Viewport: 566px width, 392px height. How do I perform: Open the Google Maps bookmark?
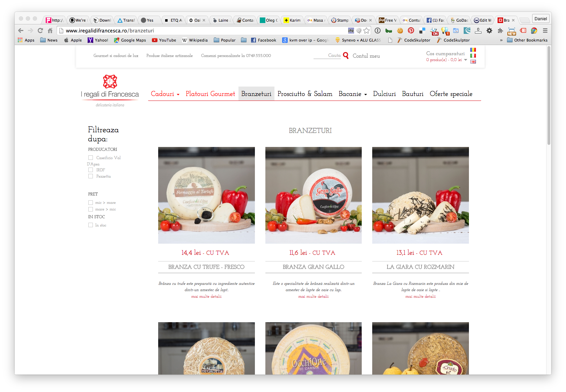point(130,40)
